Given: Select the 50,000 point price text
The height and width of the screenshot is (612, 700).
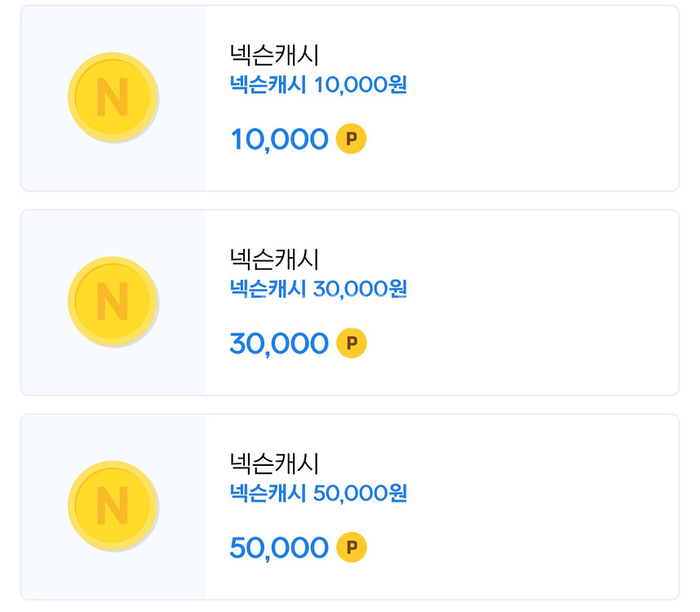Looking at the screenshot, I should point(279,548).
